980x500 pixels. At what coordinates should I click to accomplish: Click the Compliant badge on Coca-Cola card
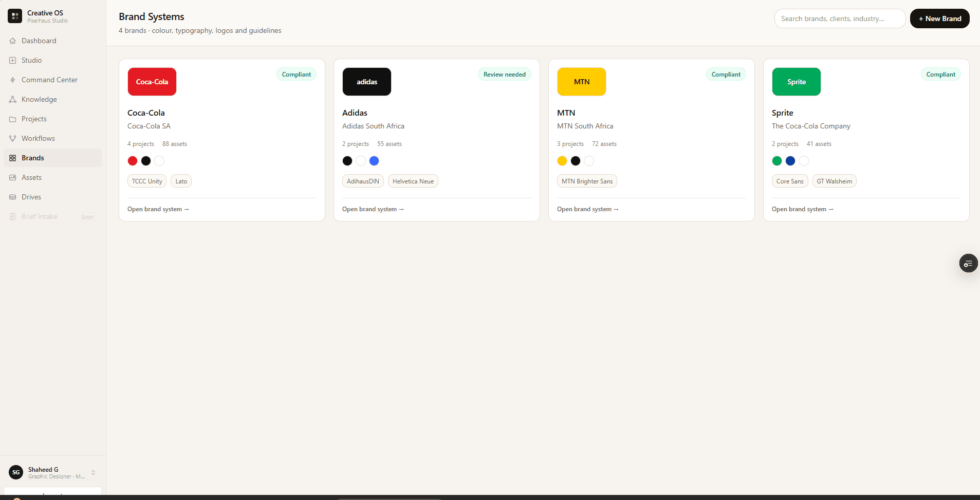(297, 75)
